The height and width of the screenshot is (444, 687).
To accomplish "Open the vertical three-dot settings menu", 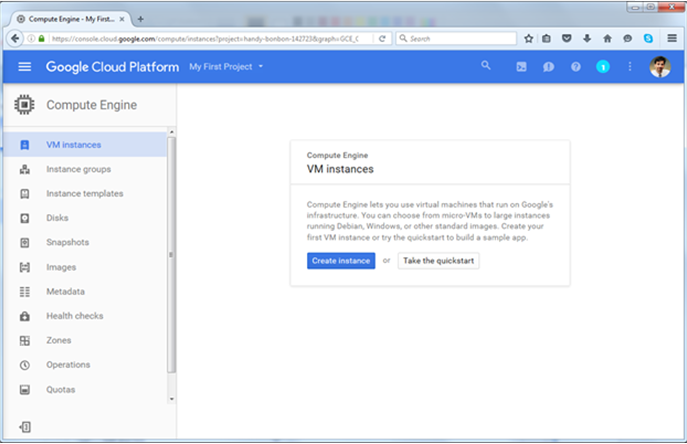I will [630, 66].
